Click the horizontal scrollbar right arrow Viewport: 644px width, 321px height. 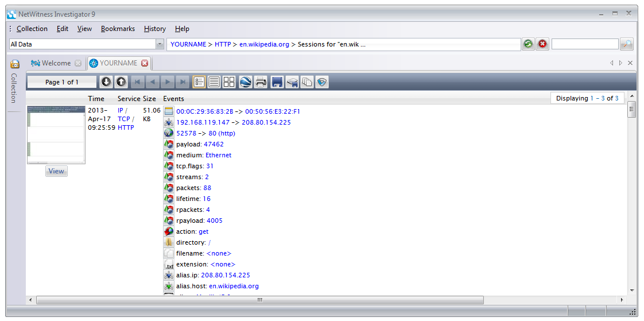(x=622, y=300)
